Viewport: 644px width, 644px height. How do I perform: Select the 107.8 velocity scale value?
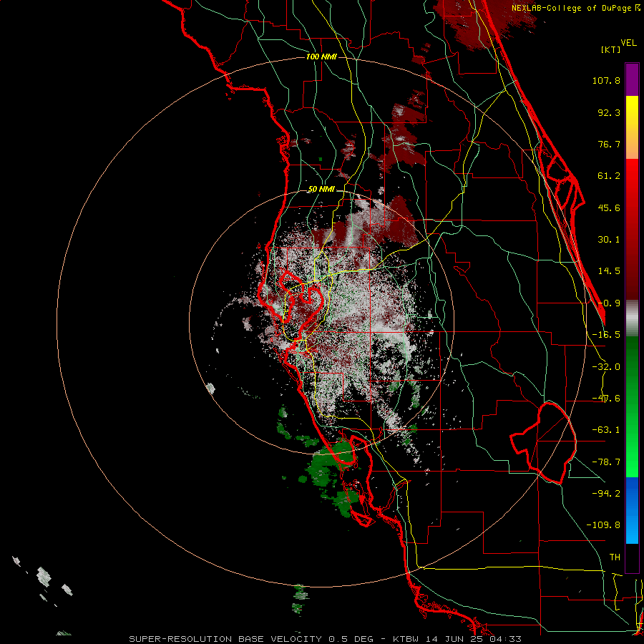pyautogui.click(x=606, y=80)
